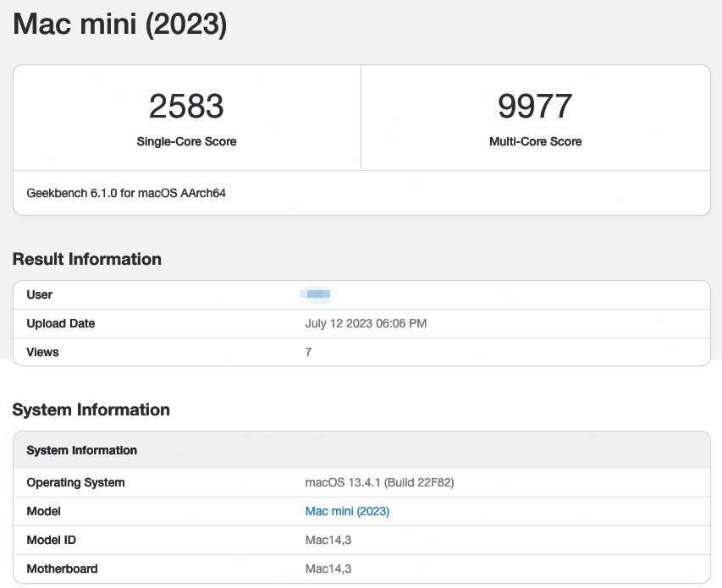Click the single-core score 2583

coord(186,106)
